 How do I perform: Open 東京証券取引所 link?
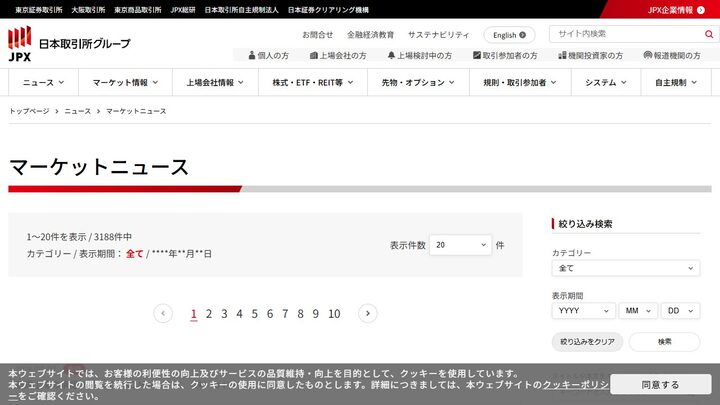(x=39, y=10)
